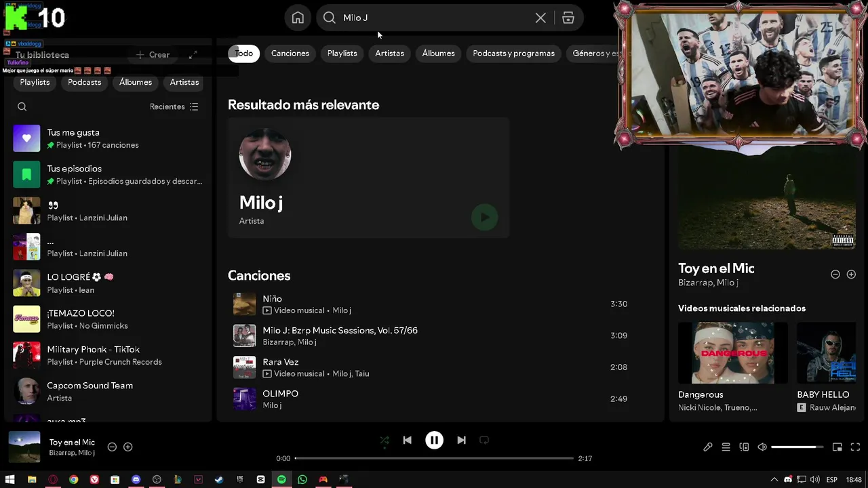Screen dimensions: 868x488
Task: Adjust the volume slider
Action: [x=797, y=447]
